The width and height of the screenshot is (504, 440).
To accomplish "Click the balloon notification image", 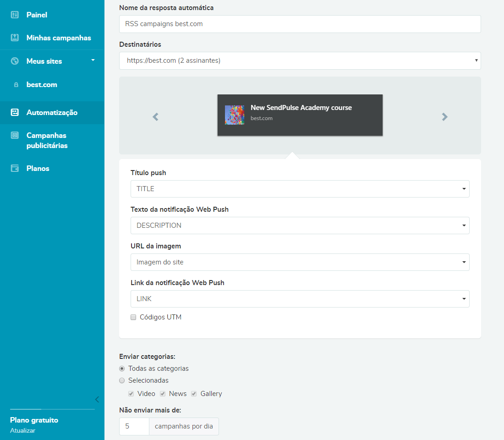I will point(234,115).
